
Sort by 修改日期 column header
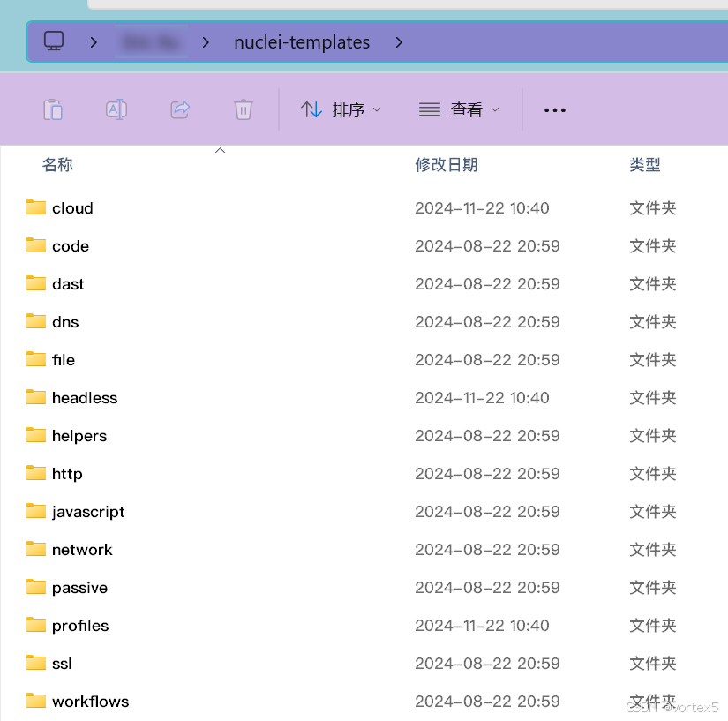pos(447,165)
